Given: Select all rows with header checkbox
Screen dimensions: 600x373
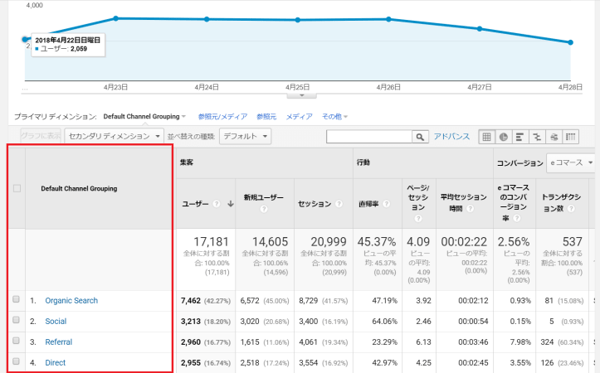Looking at the screenshot, I should click(x=17, y=188).
